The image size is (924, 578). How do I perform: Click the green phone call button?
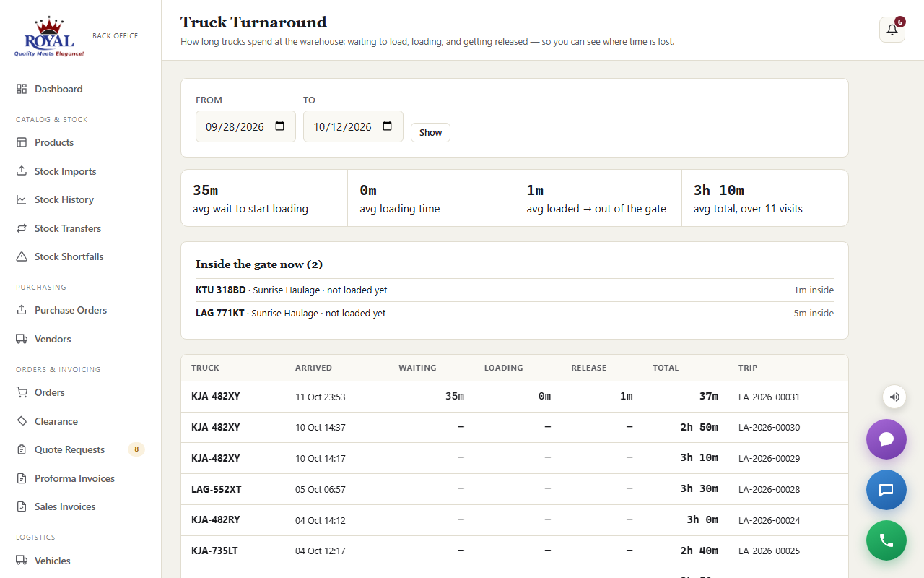click(886, 540)
